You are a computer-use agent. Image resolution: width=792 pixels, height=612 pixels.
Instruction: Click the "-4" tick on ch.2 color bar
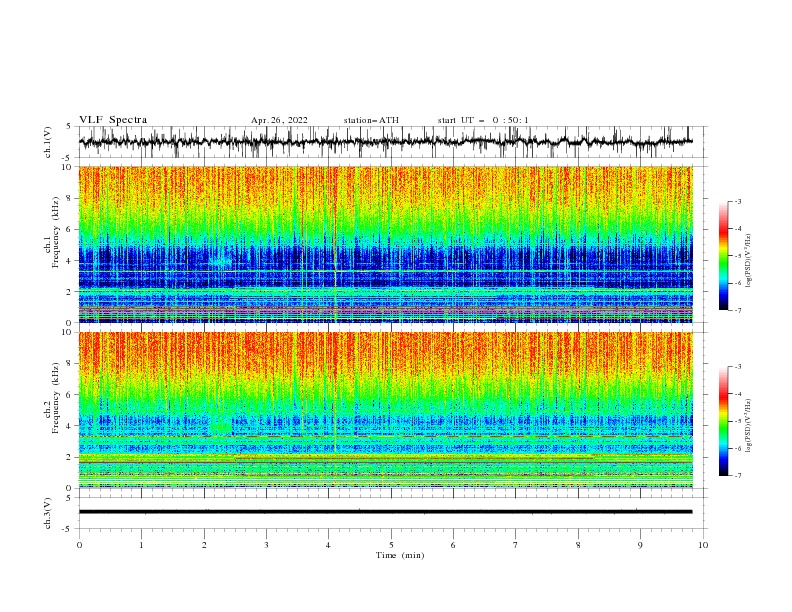738,394
